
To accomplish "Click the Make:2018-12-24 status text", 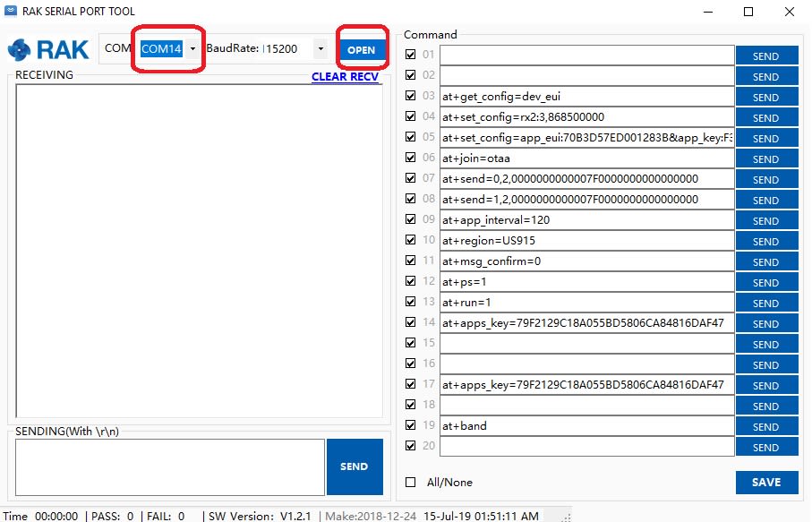I will (371, 517).
